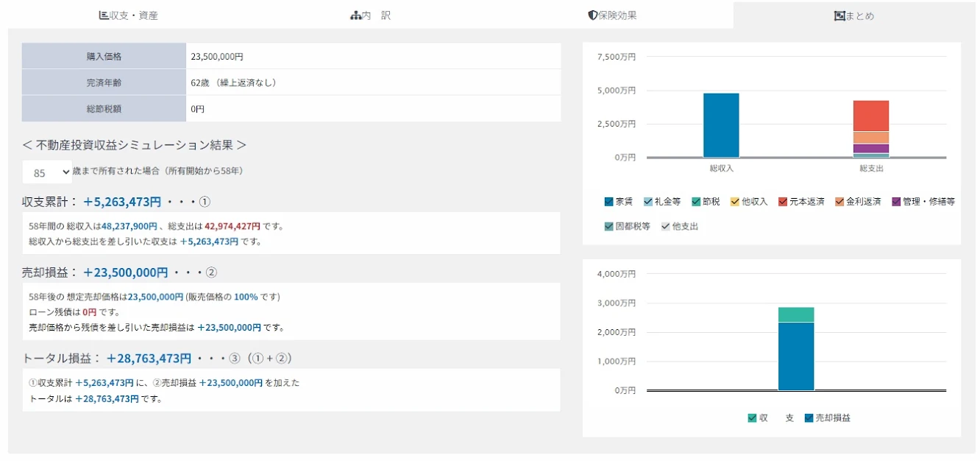The width and height of the screenshot is (980, 461).
Task: Open the 85歳 ownership age dropdown
Action: tap(47, 172)
